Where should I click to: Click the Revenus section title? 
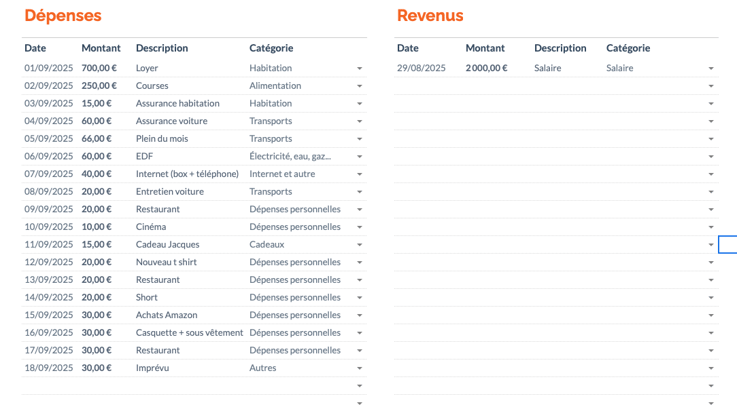click(x=430, y=16)
